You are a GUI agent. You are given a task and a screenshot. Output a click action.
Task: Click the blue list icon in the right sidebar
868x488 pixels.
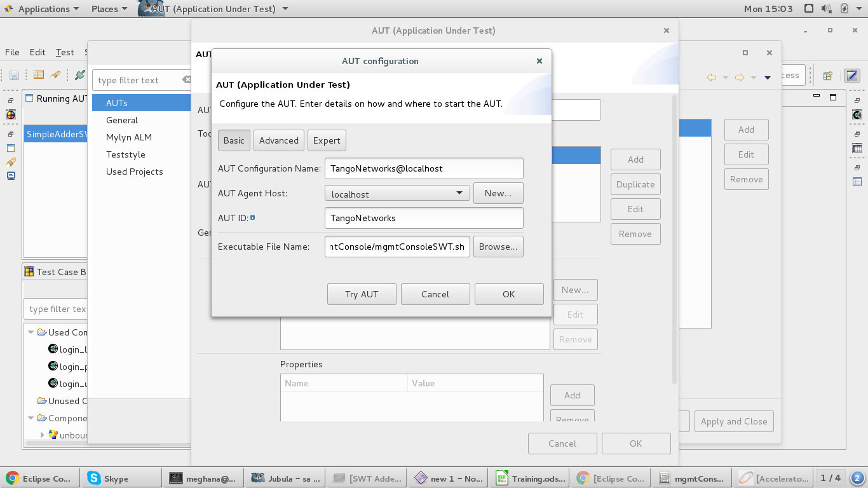(x=857, y=182)
